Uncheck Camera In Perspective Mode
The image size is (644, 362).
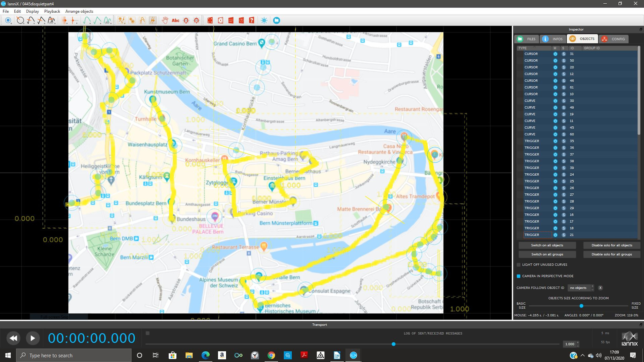519,276
